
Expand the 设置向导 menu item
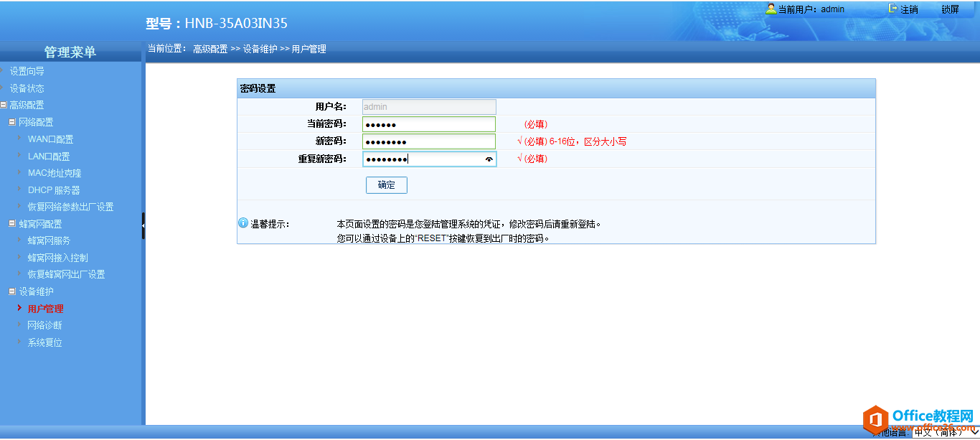tap(27, 71)
